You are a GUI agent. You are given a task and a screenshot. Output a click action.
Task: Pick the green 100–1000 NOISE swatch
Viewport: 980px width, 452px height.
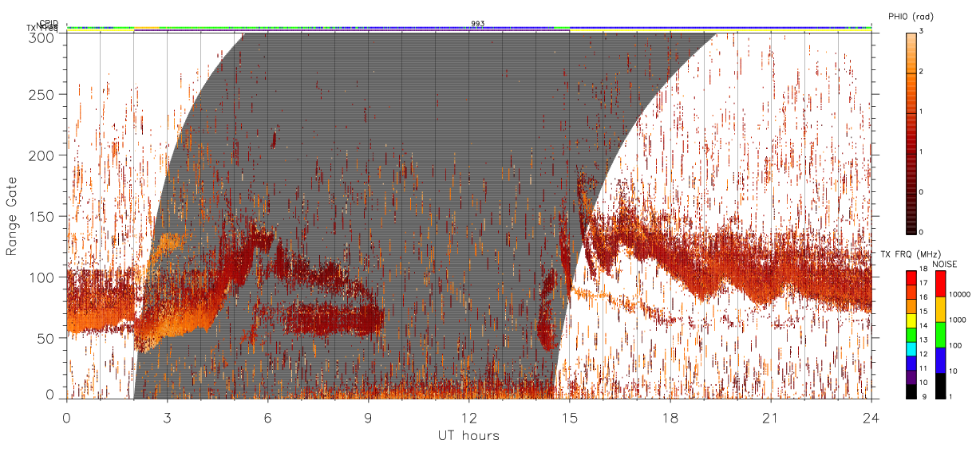[x=942, y=335]
